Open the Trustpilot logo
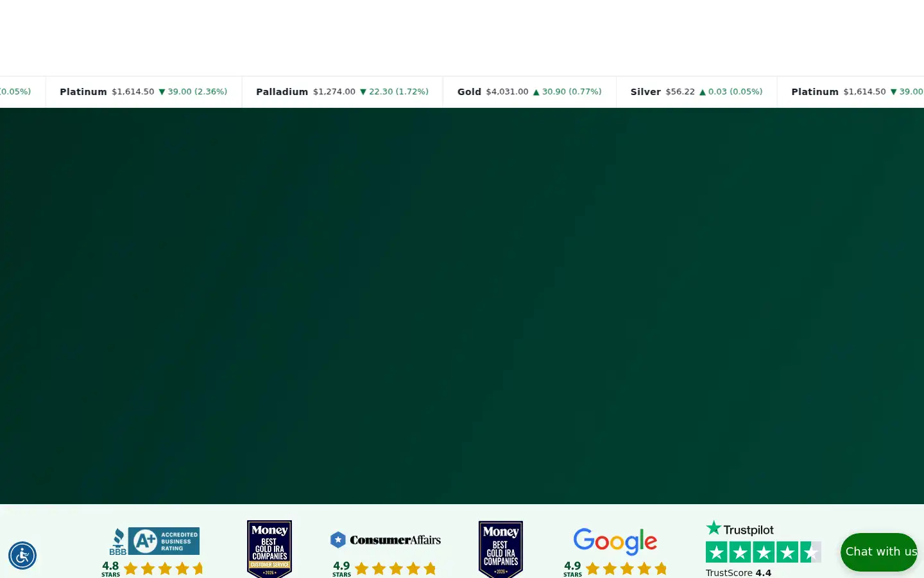Screen dimensions: 924x578 [x=740, y=529]
